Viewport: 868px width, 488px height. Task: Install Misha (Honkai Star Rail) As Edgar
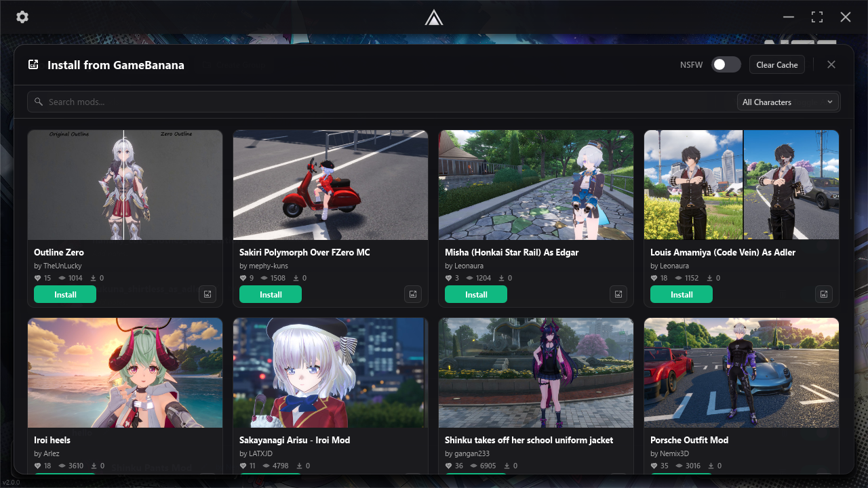coord(476,294)
